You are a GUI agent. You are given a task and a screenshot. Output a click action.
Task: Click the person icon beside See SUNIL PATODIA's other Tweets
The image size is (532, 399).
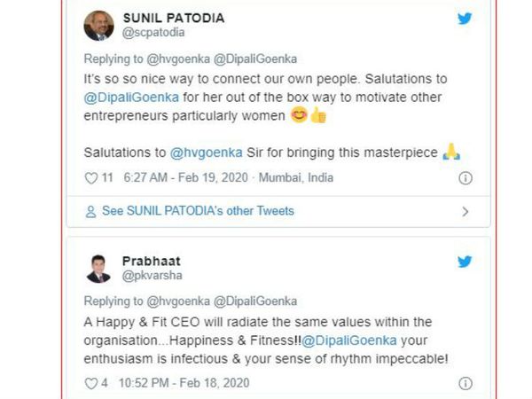[x=90, y=211]
